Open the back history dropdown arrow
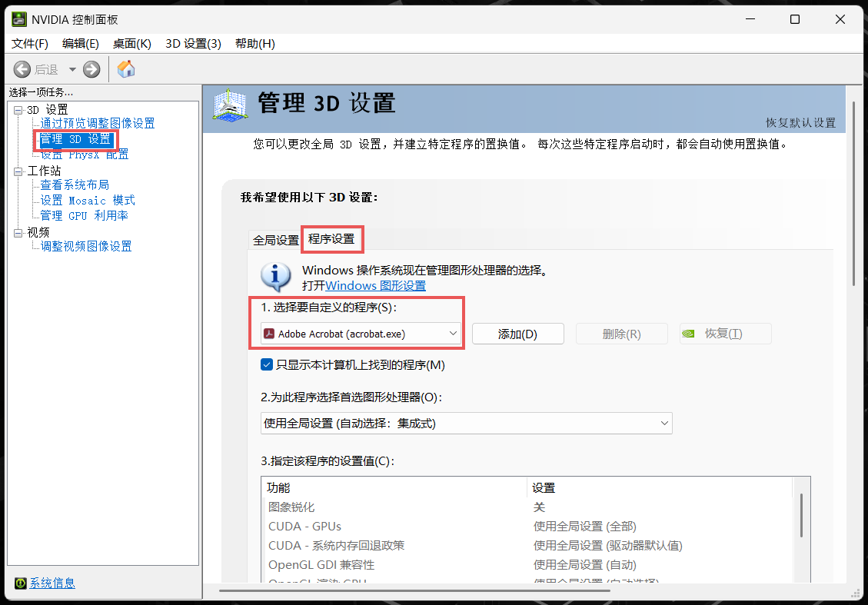This screenshot has width=868, height=605. pyautogui.click(x=72, y=70)
